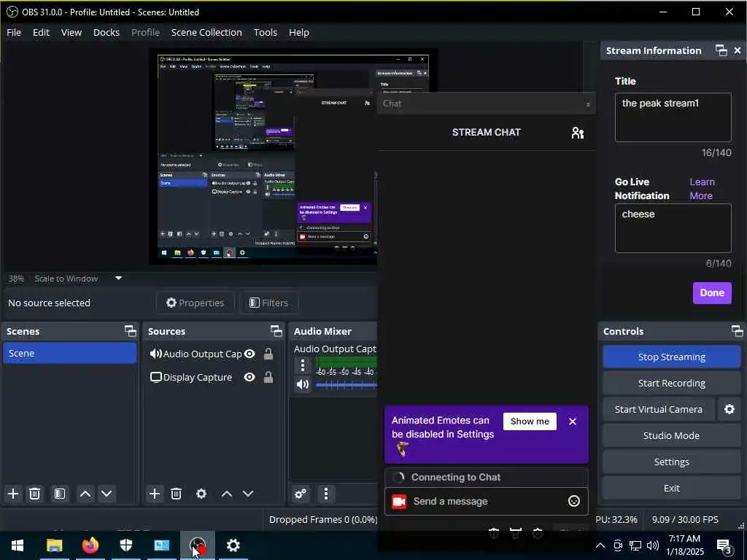Open the View menu
747x560 pixels.
click(71, 32)
